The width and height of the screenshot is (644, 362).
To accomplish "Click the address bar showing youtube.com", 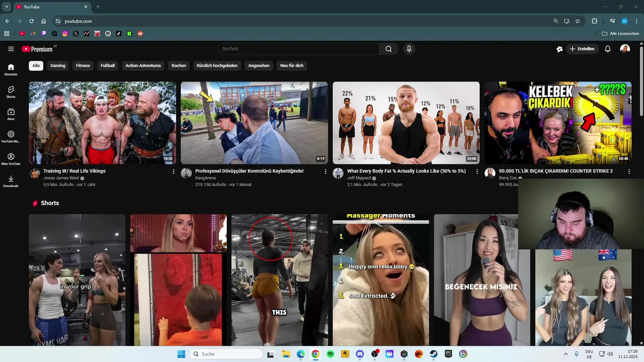I will [302, 21].
